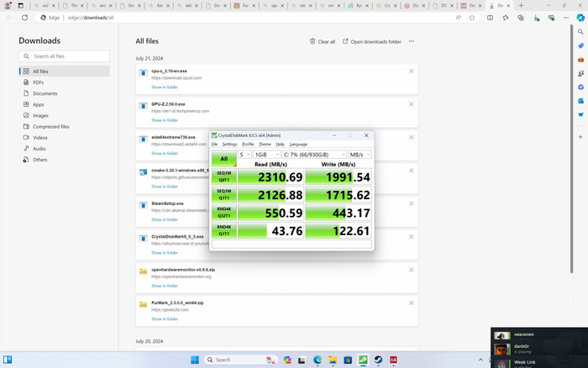
Task: Open the Profile menu in CrystalDiskMark
Action: coord(248,145)
